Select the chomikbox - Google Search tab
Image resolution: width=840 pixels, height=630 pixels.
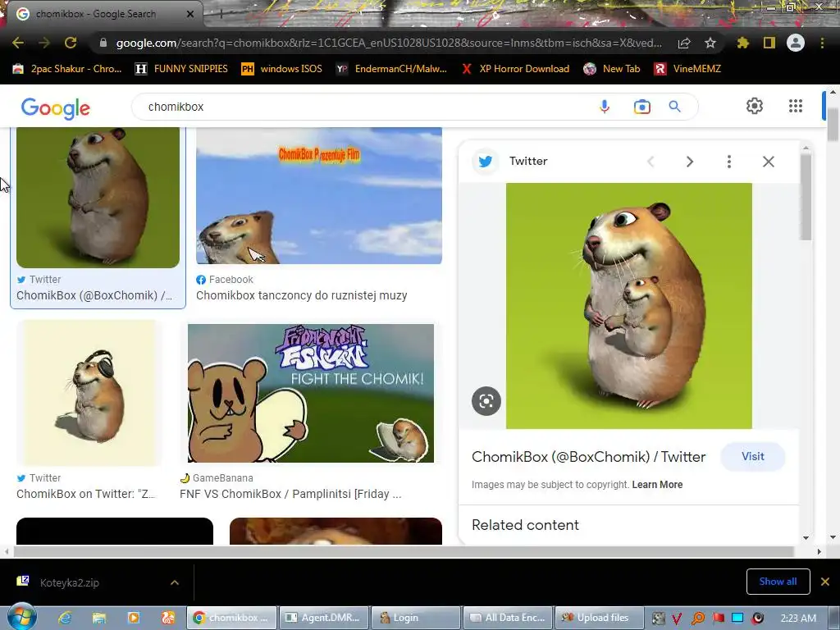(x=102, y=13)
